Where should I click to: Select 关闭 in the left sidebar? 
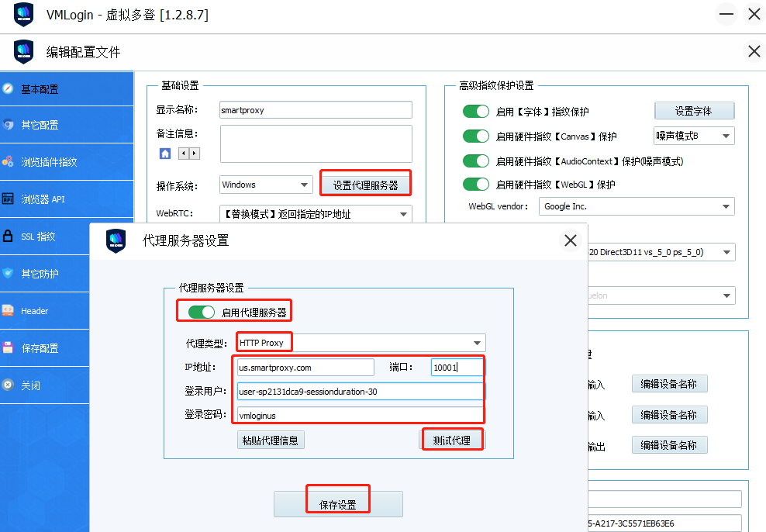point(30,385)
